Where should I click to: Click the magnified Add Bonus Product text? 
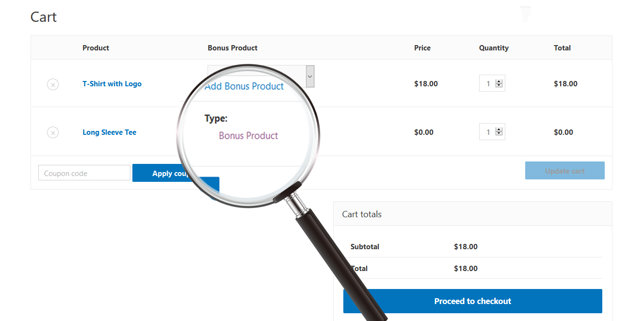coord(244,87)
